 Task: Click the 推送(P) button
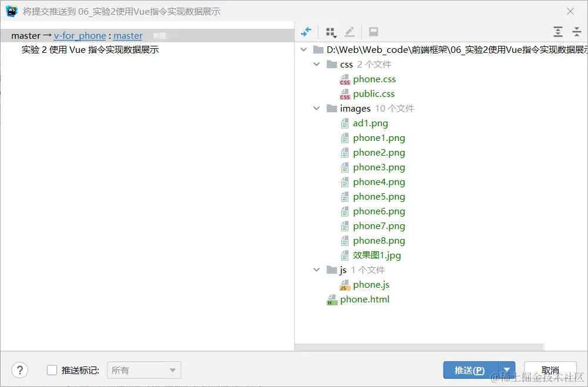[x=468, y=370]
